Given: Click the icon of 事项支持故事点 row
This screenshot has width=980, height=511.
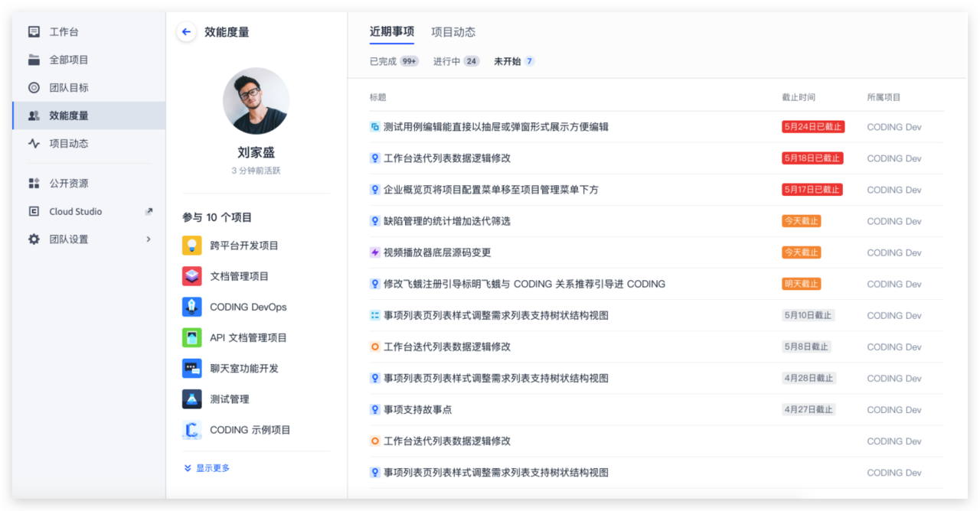Looking at the screenshot, I should 375,409.
